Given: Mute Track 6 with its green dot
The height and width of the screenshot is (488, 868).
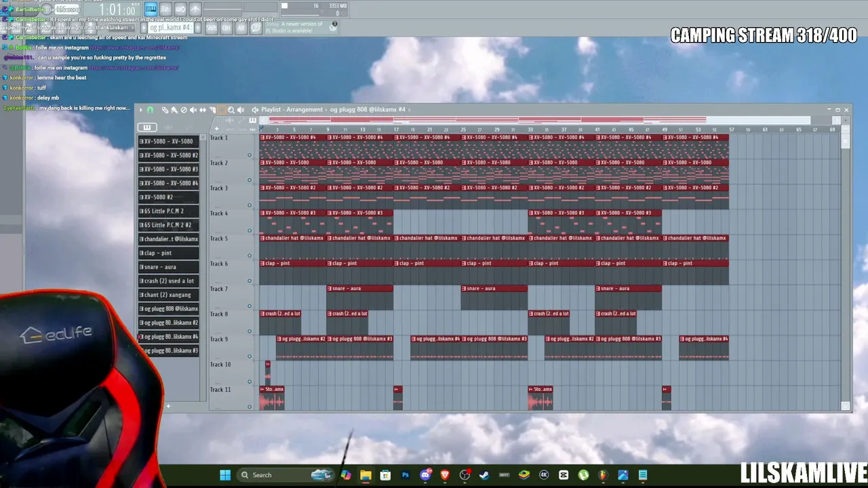Looking at the screenshot, I should tap(250, 281).
